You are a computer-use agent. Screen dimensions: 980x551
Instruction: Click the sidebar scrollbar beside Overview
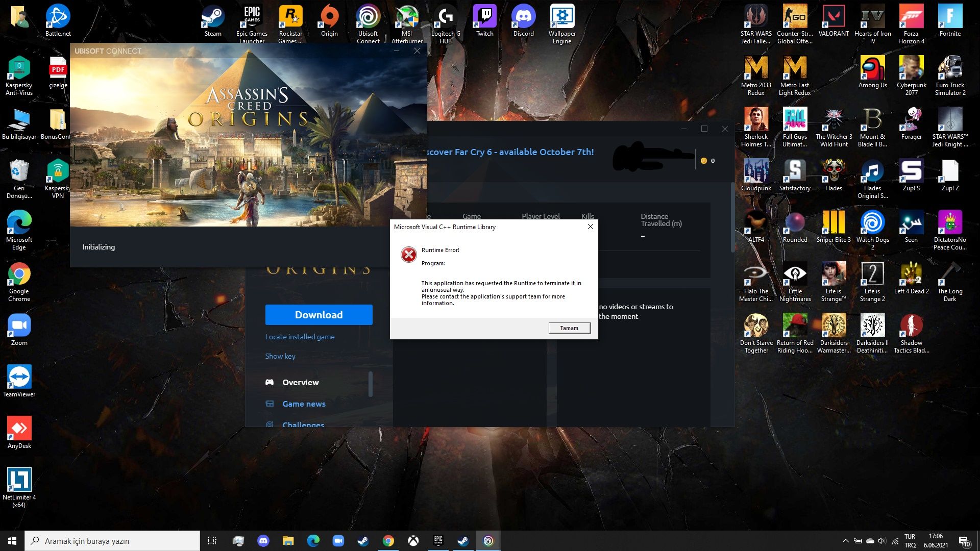[x=371, y=384]
